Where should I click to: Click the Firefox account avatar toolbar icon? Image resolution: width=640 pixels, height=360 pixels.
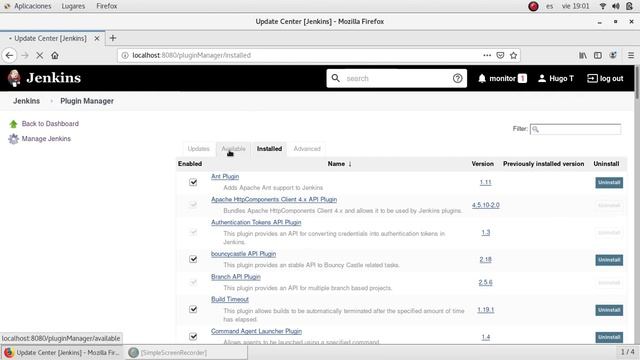click(613, 55)
